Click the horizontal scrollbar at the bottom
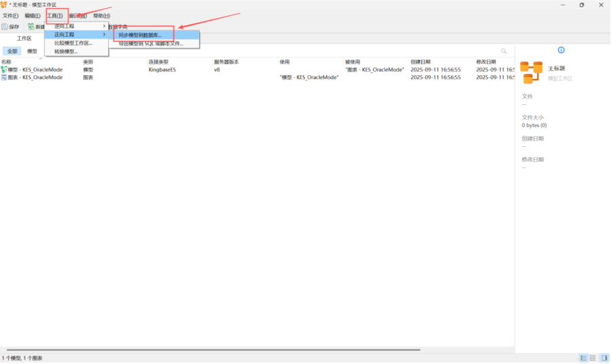611x364 pixels. (x=210, y=350)
